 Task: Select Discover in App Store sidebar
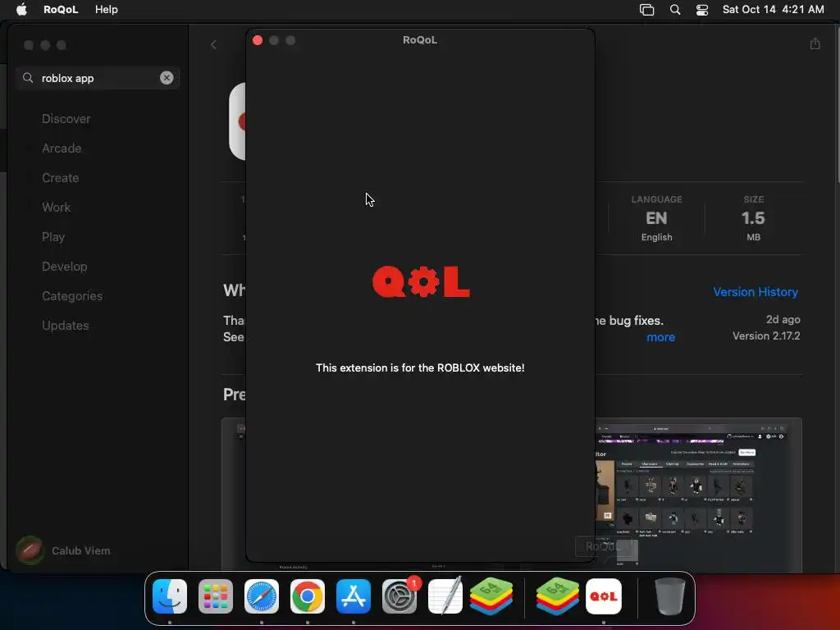(x=66, y=119)
